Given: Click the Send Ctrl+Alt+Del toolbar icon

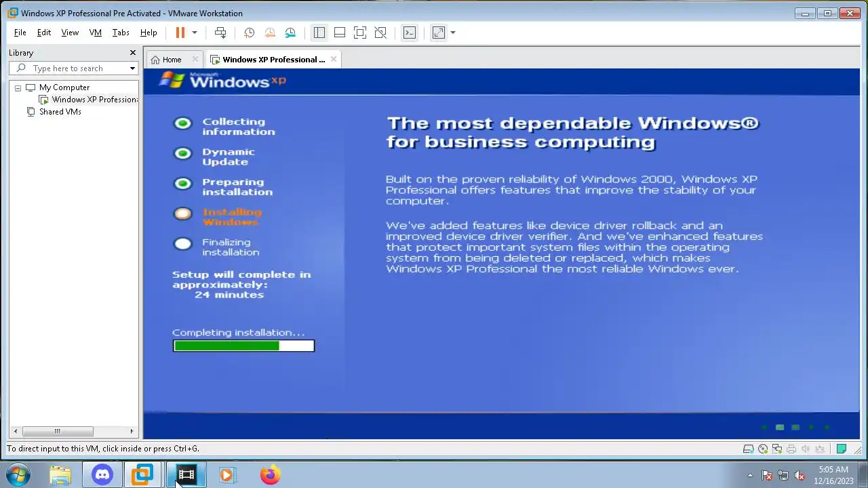Looking at the screenshot, I should (x=220, y=33).
